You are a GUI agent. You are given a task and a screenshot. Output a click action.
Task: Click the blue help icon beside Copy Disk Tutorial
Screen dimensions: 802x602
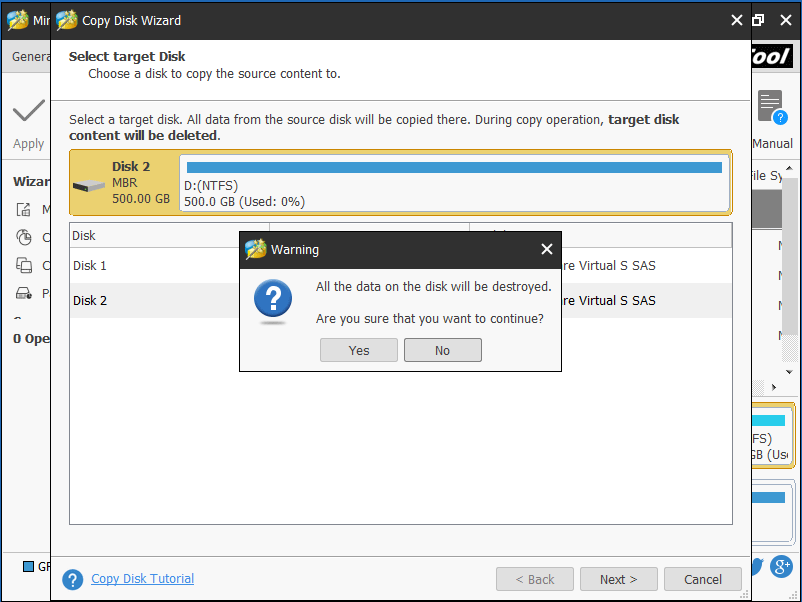(73, 579)
